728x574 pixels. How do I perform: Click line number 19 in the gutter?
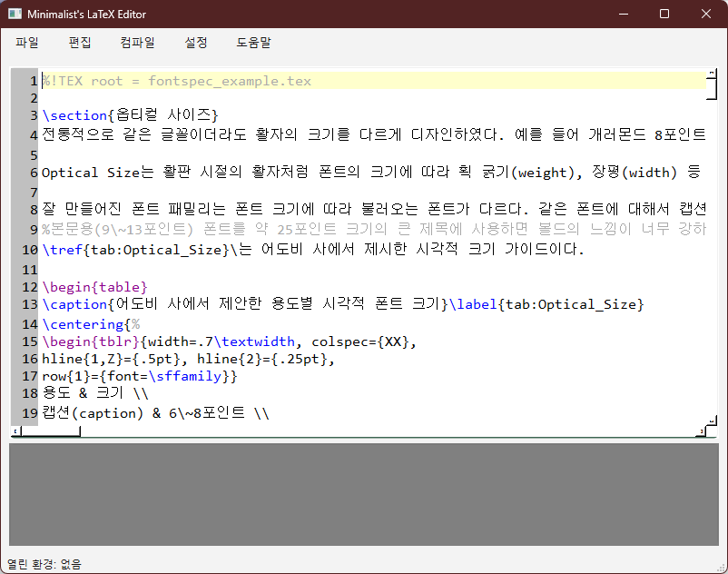click(30, 413)
